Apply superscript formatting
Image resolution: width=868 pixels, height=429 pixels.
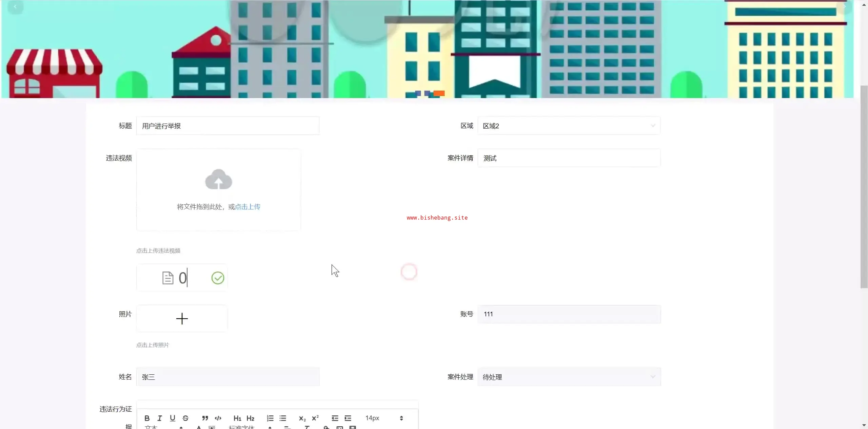[x=315, y=418]
